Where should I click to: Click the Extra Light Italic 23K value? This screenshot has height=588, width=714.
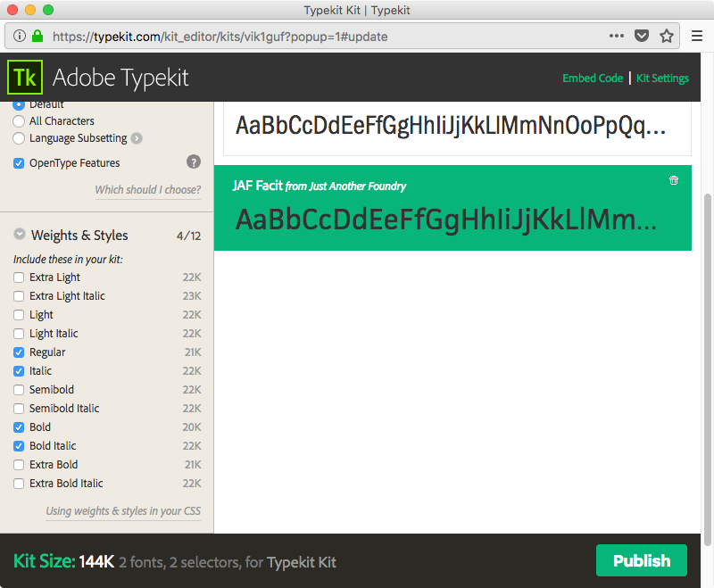pos(192,296)
